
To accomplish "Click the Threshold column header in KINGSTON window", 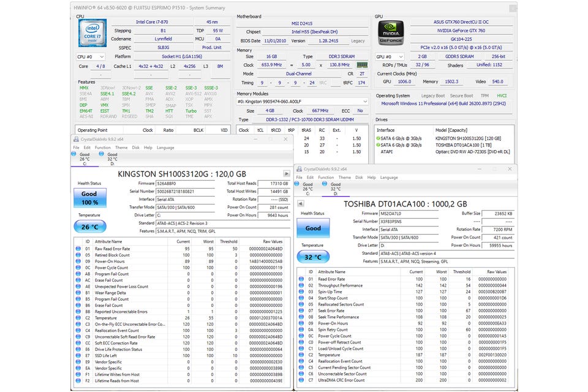I will pos(228,241).
